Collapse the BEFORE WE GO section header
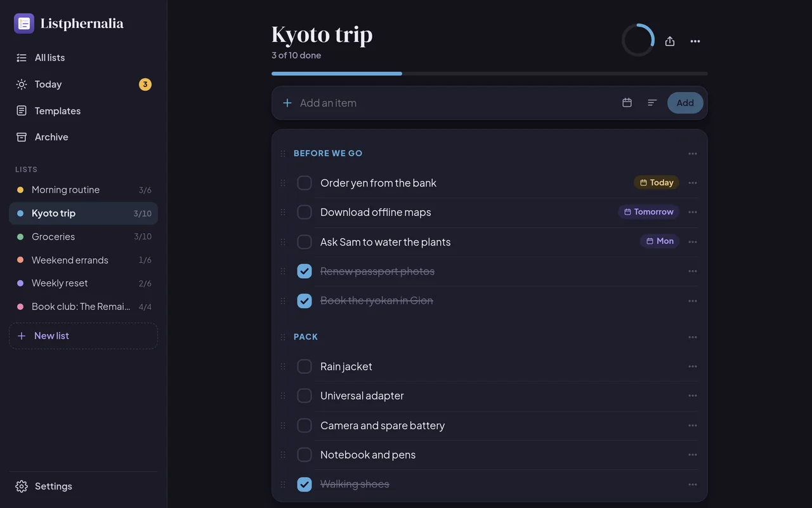Image resolution: width=812 pixels, height=508 pixels. (x=328, y=154)
